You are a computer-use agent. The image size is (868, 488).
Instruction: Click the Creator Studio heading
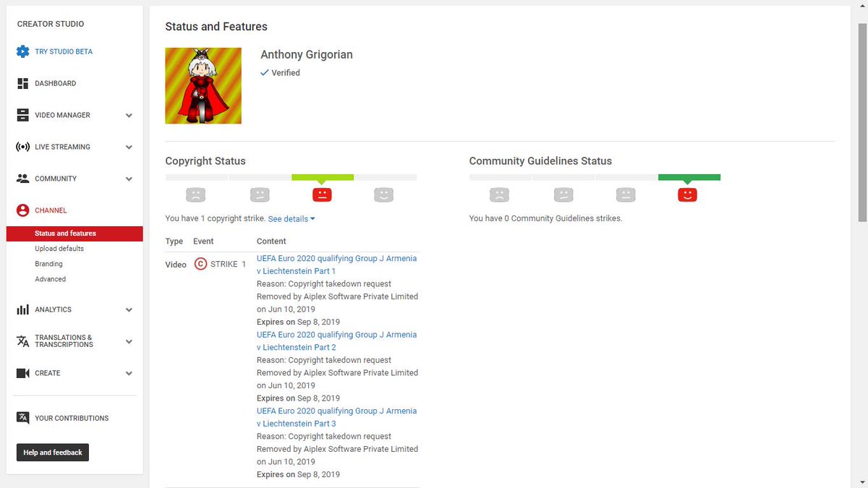coord(51,24)
